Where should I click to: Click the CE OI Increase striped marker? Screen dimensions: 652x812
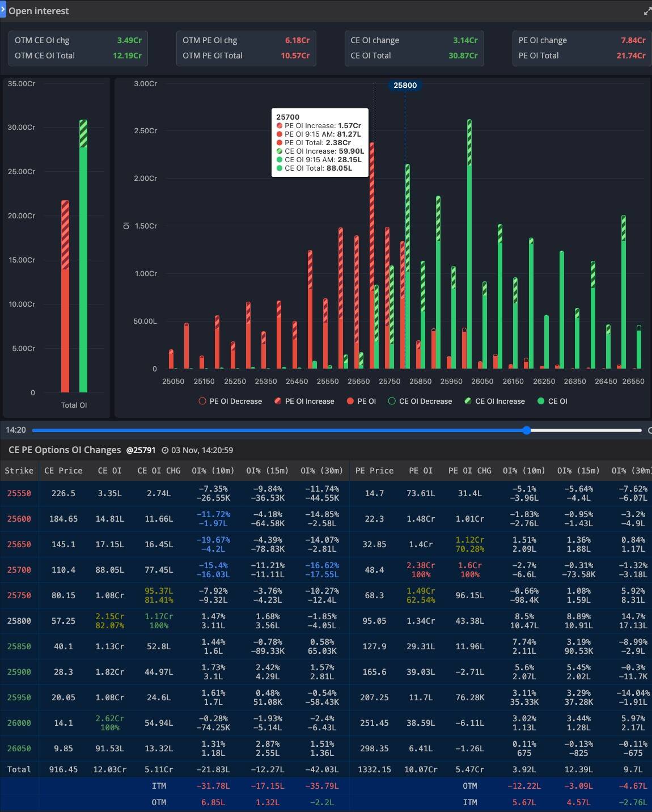point(468,401)
